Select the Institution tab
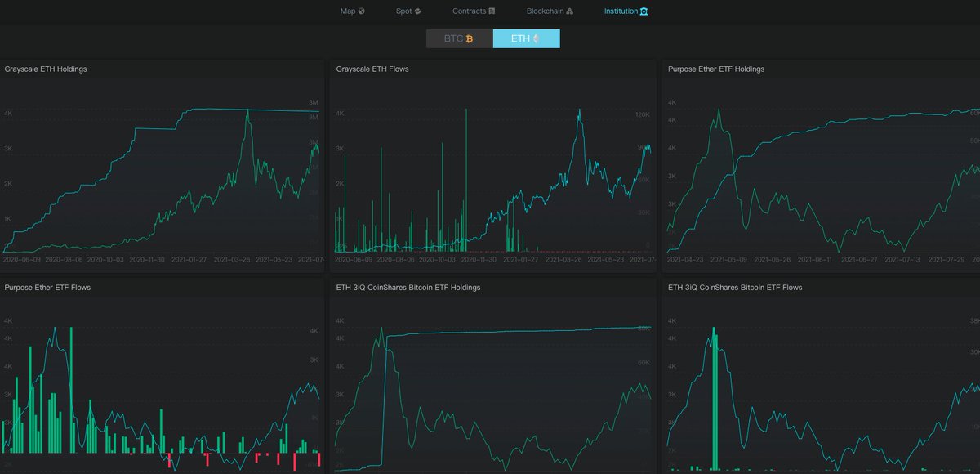This screenshot has height=474, width=980. [626, 11]
